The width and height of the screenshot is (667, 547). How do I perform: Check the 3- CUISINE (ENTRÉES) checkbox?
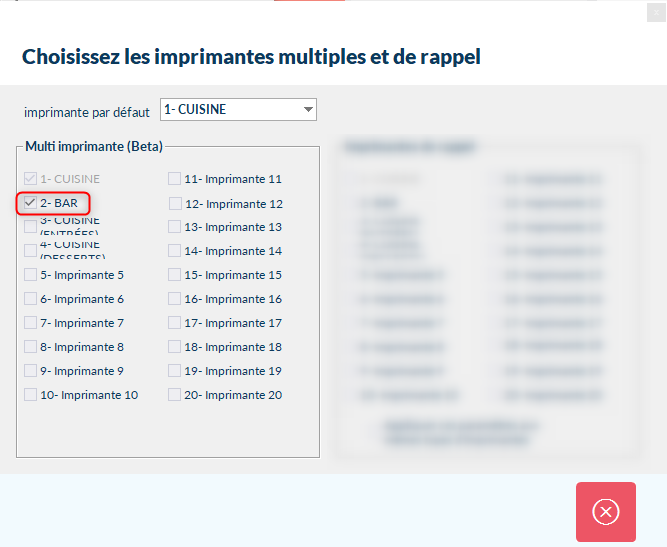(30, 227)
